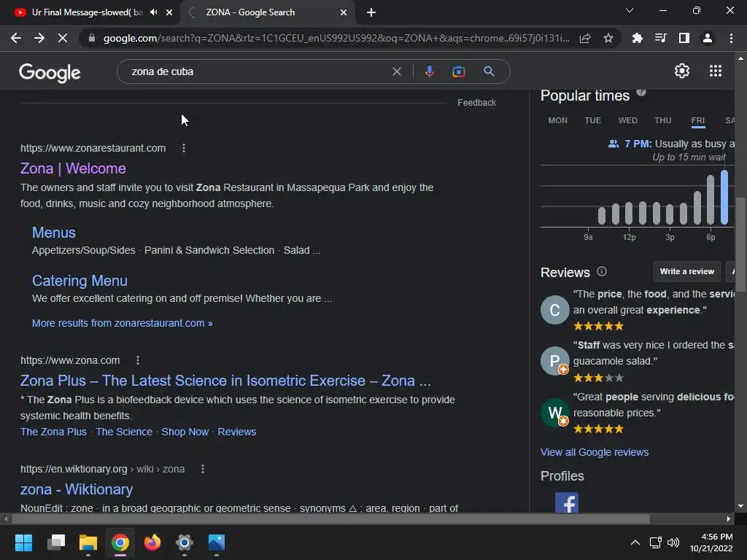Open Google quick settings gear
747x560 pixels.
[x=682, y=71]
